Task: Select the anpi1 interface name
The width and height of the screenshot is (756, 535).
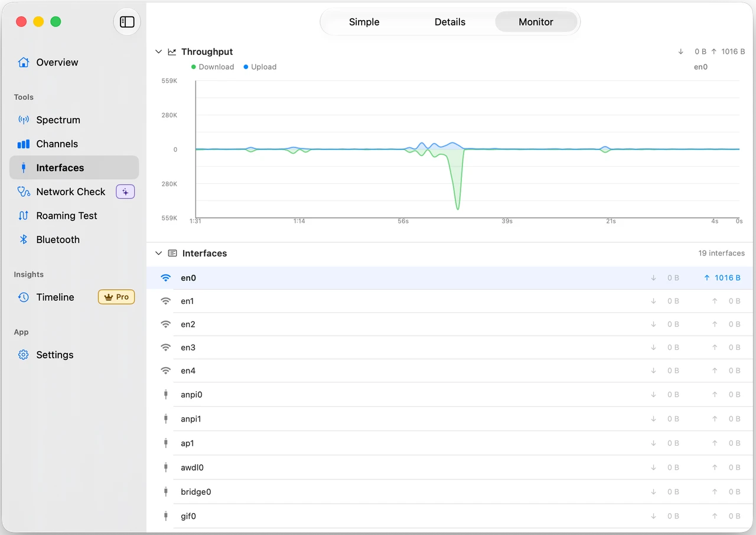Action: coord(191,419)
